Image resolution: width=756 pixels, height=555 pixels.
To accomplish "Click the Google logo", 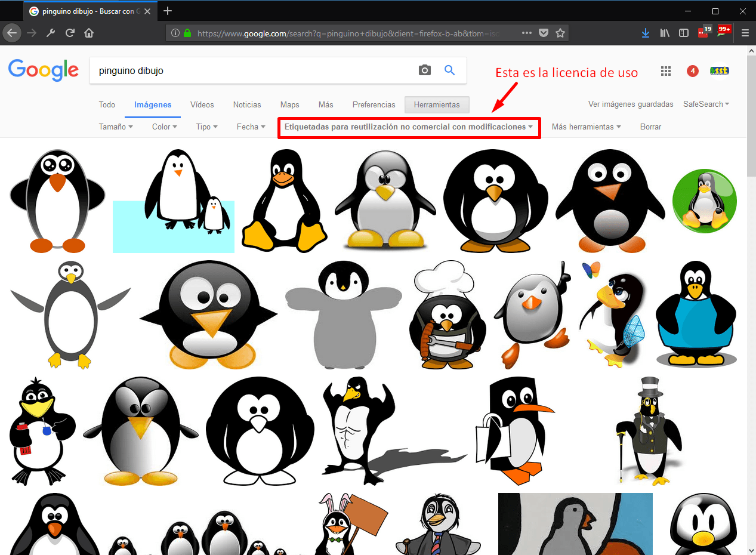I will point(44,70).
